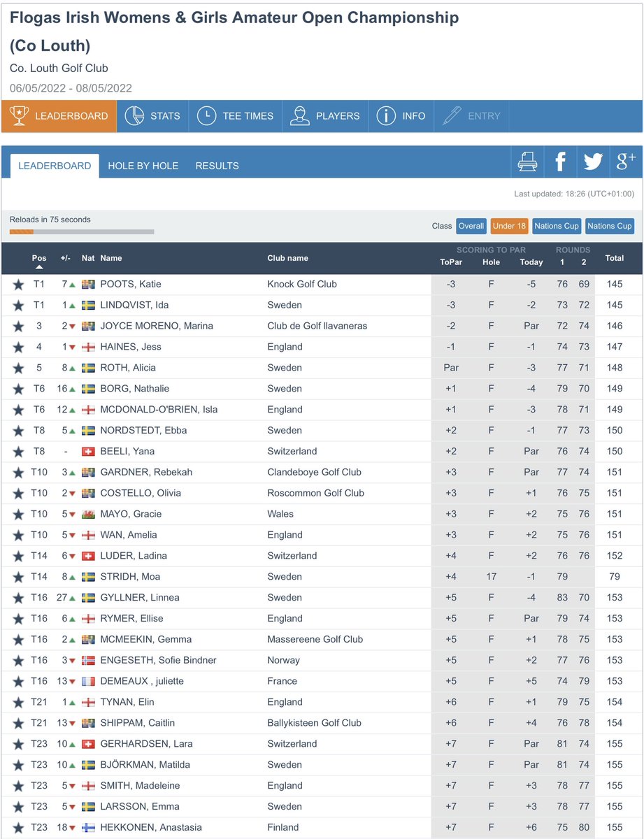Image resolution: width=644 pixels, height=839 pixels.
Task: Switch to the Leaderboard sub-tab
Action: [55, 166]
